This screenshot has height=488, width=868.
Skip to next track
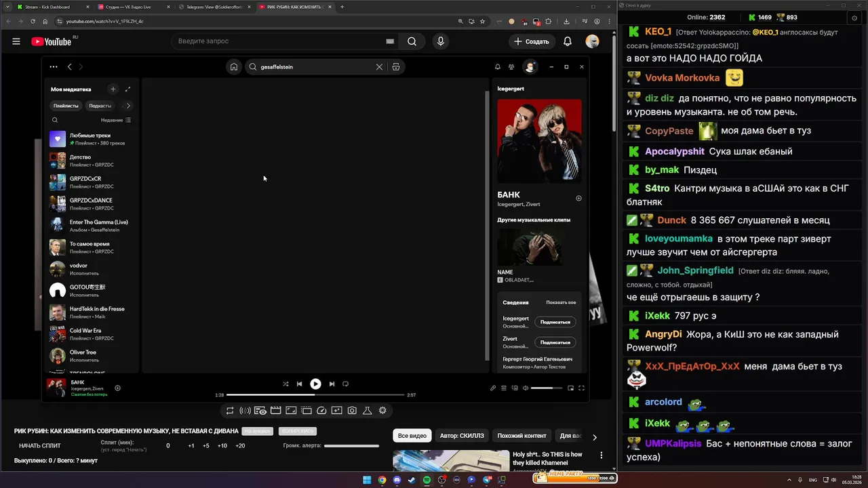332,384
